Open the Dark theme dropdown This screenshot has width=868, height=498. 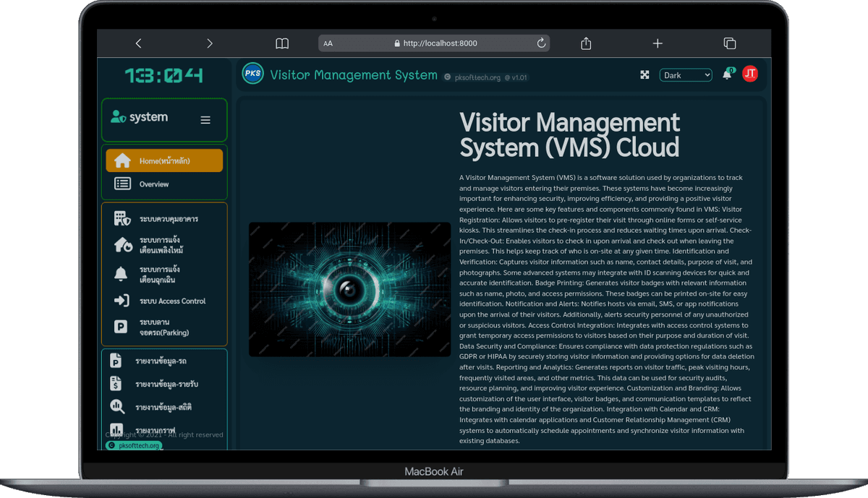[x=686, y=75]
